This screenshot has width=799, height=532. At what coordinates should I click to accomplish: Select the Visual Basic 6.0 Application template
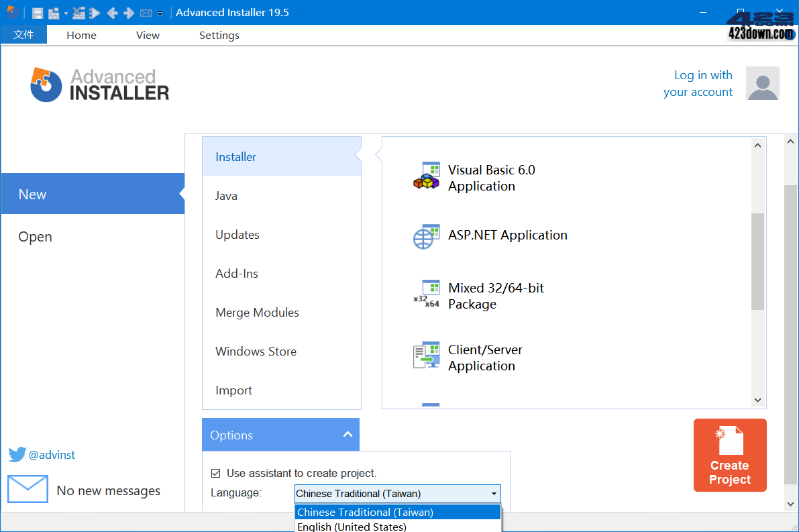coord(491,178)
